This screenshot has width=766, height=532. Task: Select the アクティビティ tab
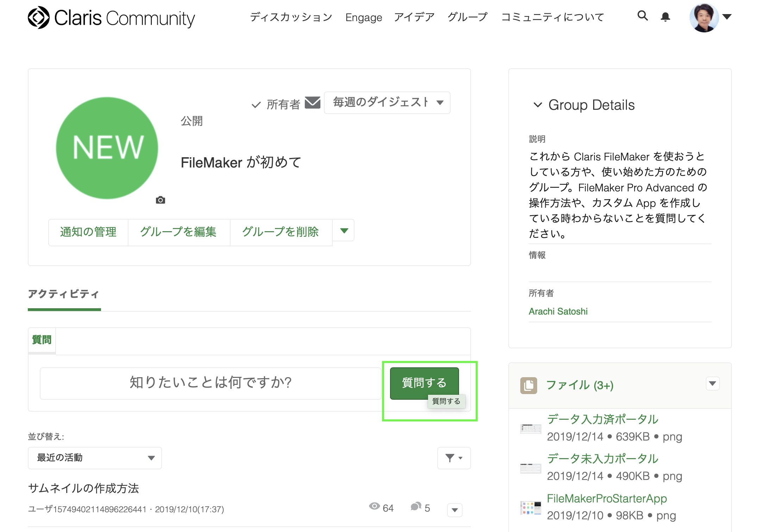click(64, 294)
